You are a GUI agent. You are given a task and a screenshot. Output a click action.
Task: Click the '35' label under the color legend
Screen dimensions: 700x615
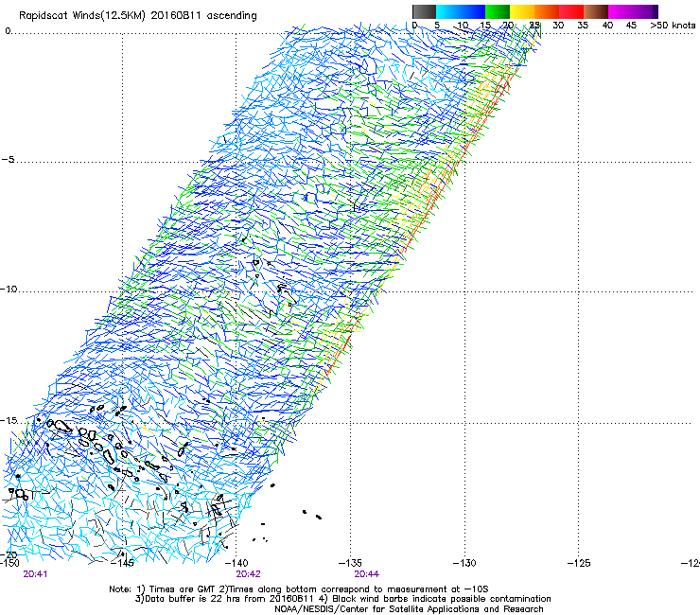point(583,25)
